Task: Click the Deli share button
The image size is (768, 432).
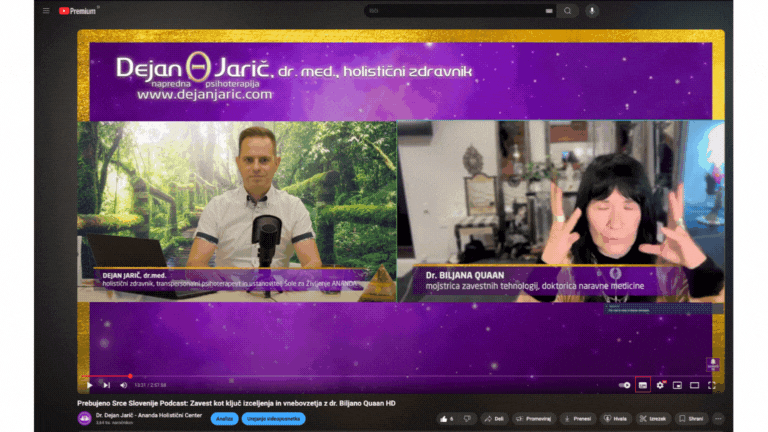Action: pyautogui.click(x=494, y=418)
